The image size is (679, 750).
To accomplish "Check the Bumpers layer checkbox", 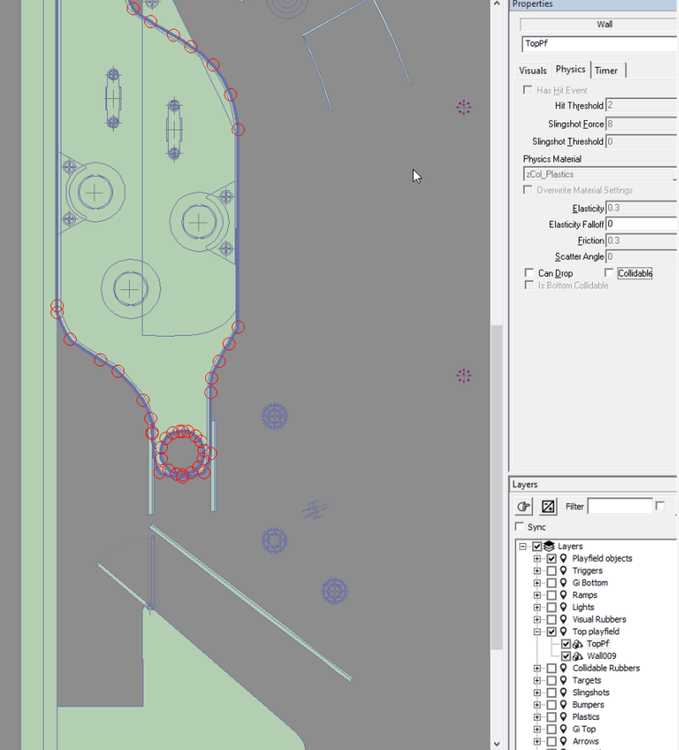I will click(x=552, y=705).
